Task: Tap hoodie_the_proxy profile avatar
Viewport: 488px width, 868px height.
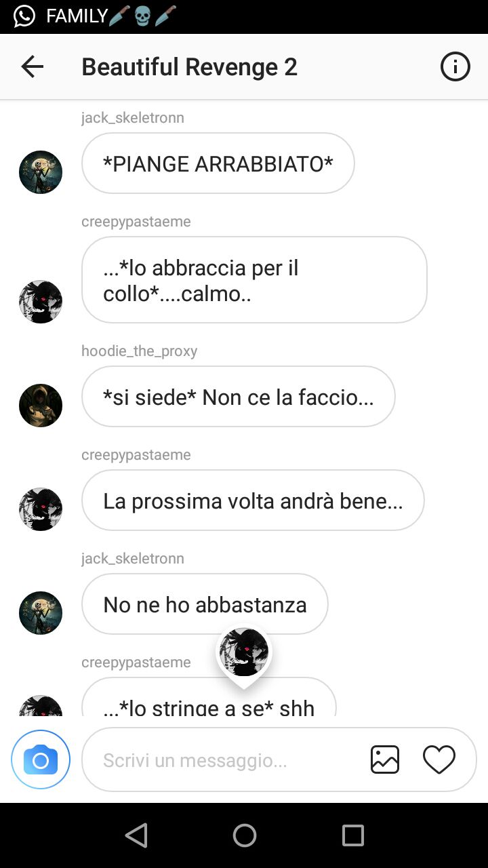Action: [41, 406]
